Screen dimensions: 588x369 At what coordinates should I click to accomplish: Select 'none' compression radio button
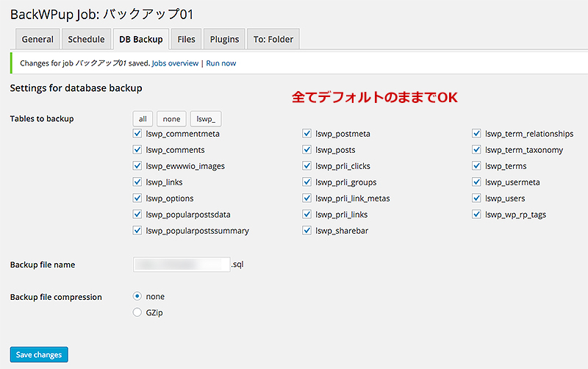(x=137, y=296)
